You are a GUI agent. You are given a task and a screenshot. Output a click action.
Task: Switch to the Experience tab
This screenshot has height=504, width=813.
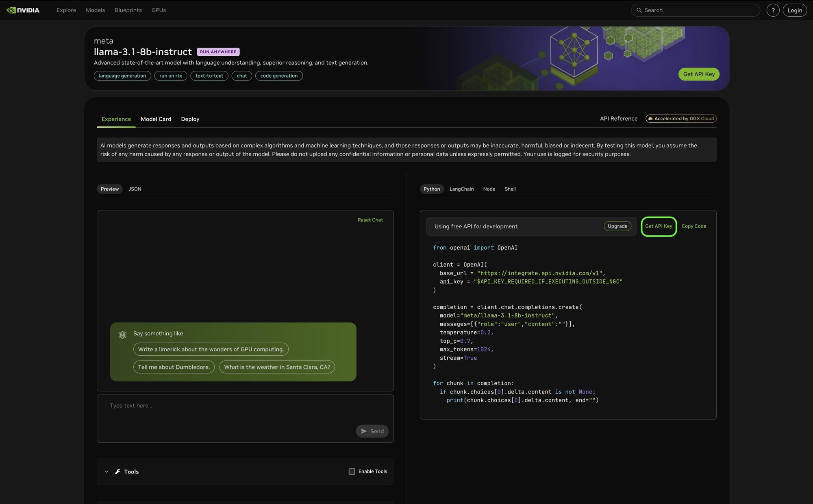pos(116,119)
